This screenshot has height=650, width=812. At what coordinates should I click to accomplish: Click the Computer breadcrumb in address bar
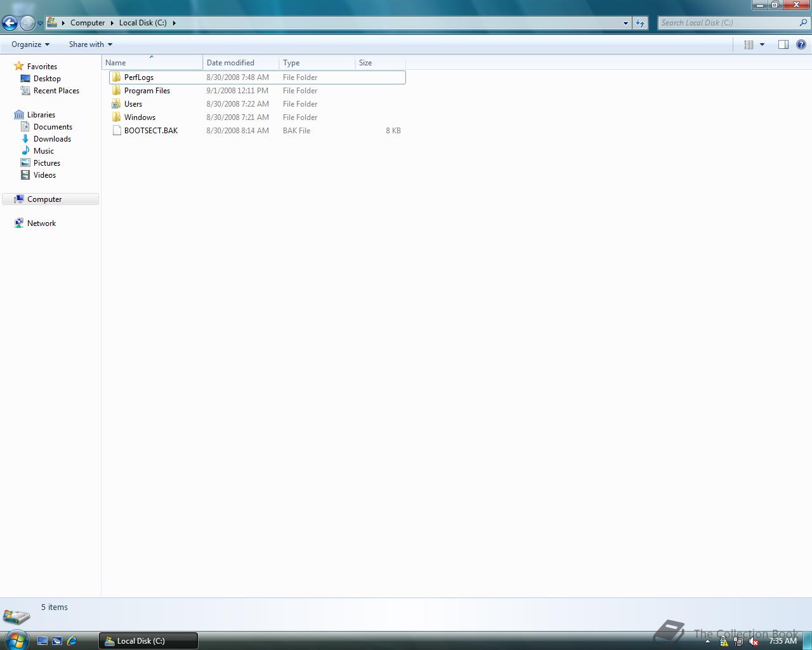88,23
